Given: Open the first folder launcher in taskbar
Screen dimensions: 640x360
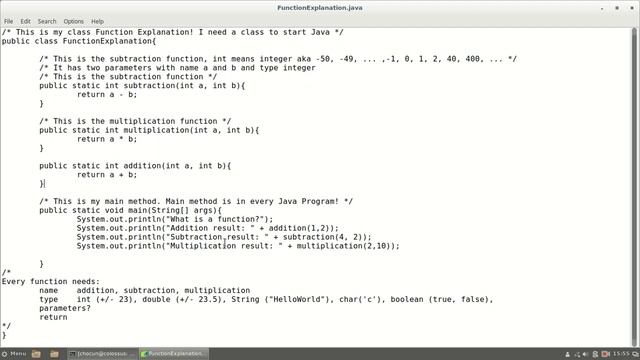Looking at the screenshot, I should [36, 354].
